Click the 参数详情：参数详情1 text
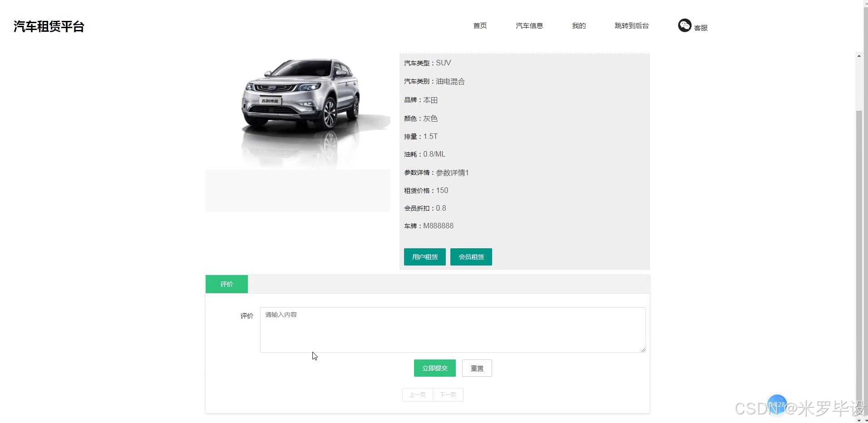The image size is (868, 423). tap(436, 173)
